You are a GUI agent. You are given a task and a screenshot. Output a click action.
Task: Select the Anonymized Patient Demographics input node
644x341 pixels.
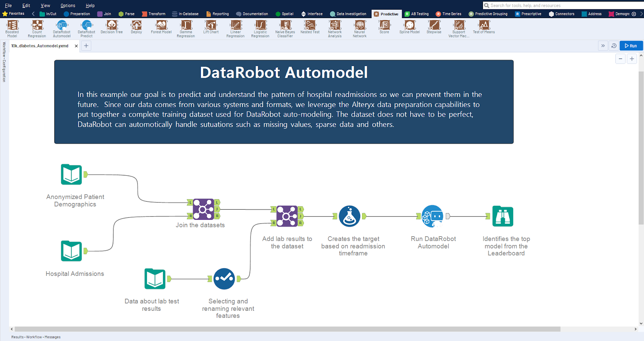pyautogui.click(x=72, y=174)
